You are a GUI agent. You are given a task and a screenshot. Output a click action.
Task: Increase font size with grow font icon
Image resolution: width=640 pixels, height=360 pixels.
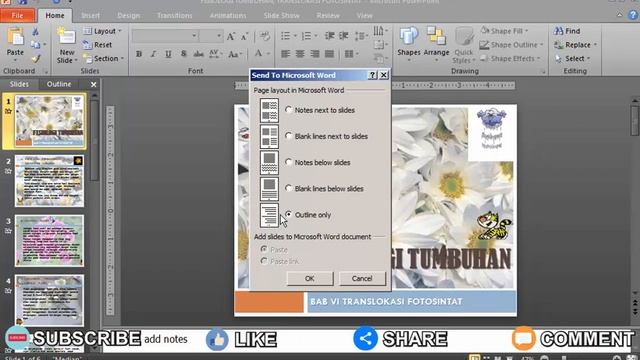(231, 37)
